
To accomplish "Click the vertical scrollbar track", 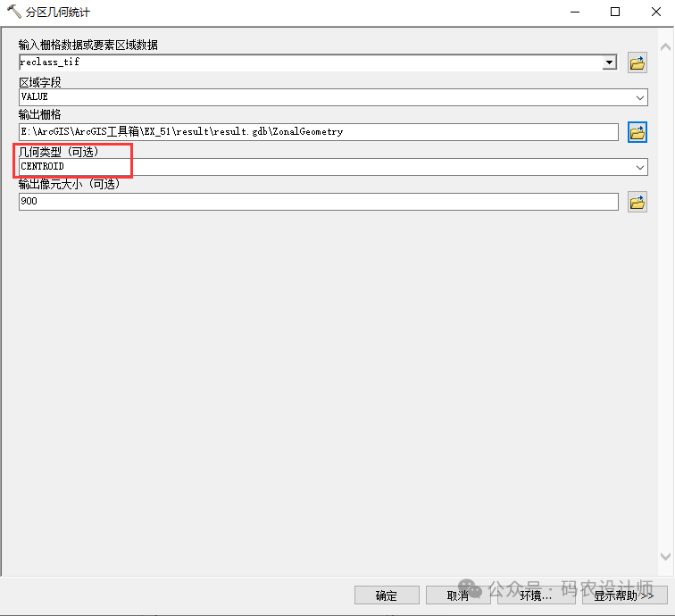I will pyautogui.click(x=666, y=304).
